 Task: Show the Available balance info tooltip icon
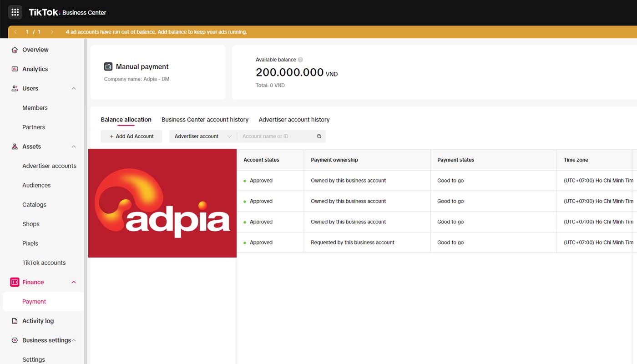coord(300,60)
